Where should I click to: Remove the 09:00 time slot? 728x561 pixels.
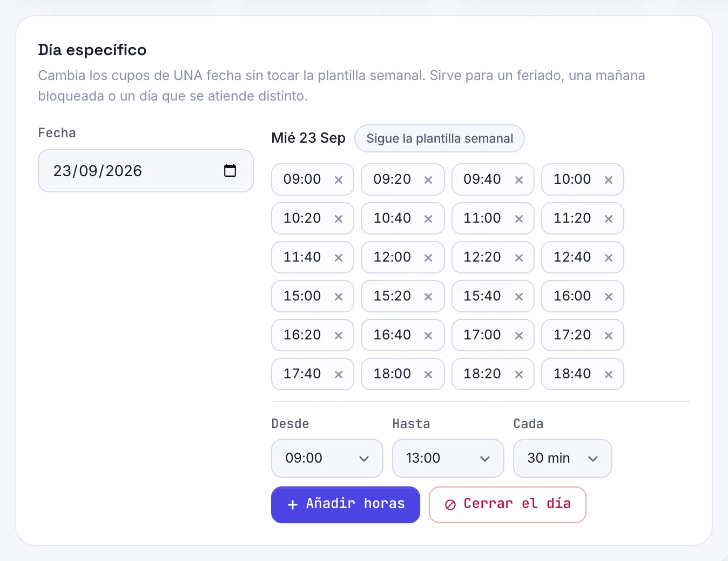click(339, 180)
